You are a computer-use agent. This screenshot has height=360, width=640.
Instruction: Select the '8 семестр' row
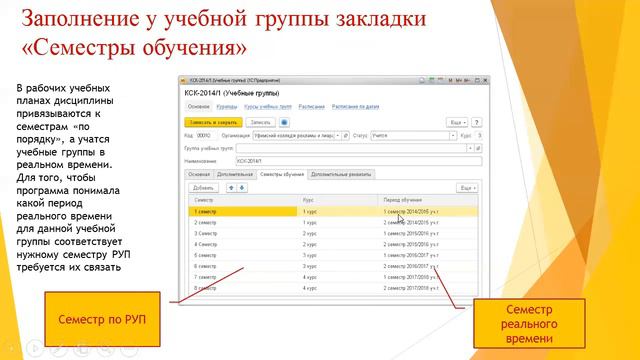click(333, 288)
